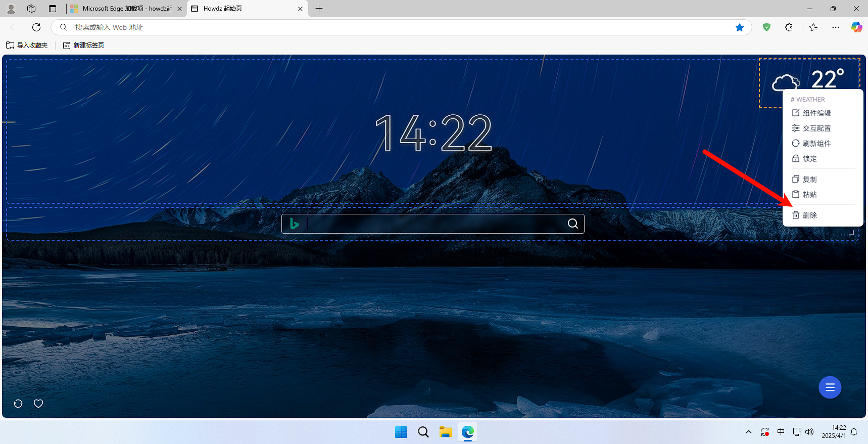Click the widget resize corner handle
The height and width of the screenshot is (444, 868).
click(x=851, y=233)
